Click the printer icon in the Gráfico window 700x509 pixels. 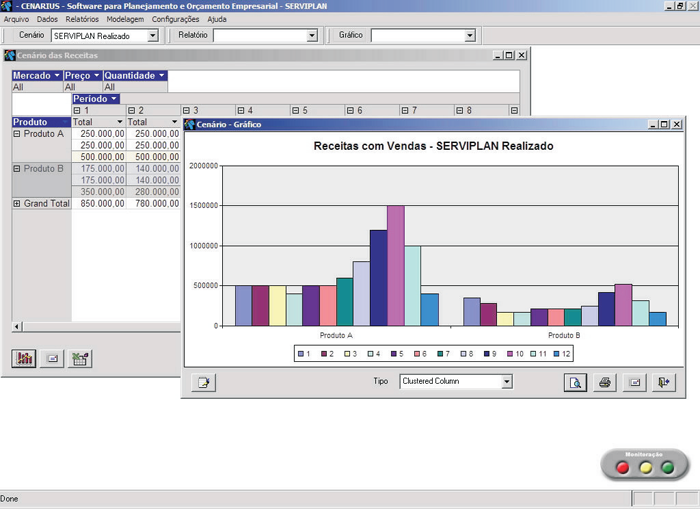click(605, 382)
